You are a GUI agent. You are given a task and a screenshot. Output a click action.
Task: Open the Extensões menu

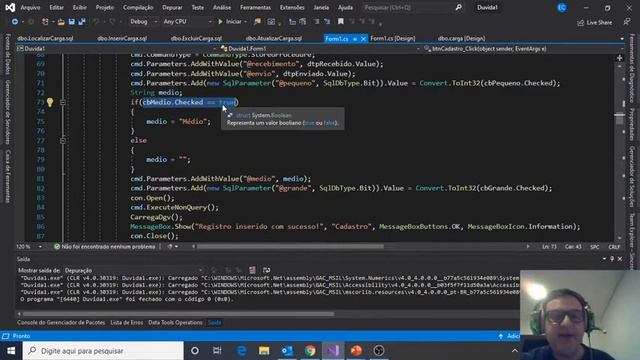[292, 7]
